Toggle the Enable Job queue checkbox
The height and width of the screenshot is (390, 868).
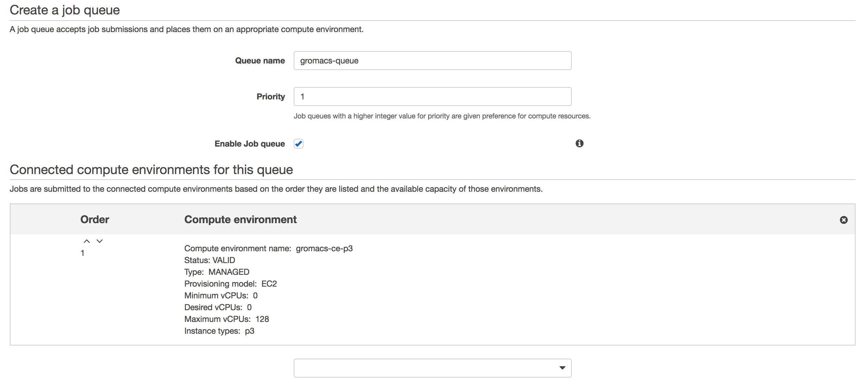pos(299,144)
